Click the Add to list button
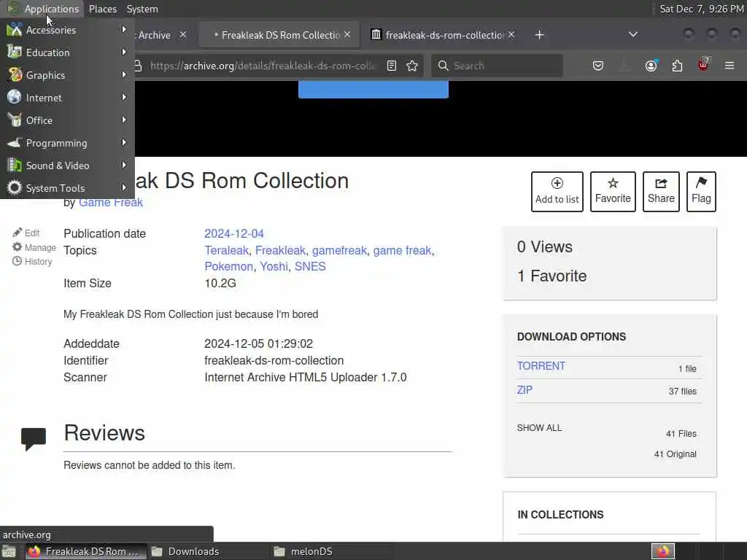 [x=557, y=192]
